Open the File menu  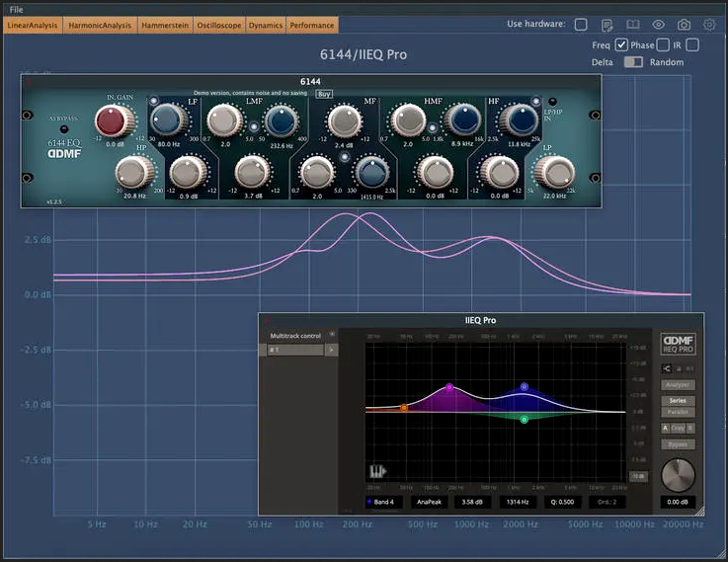point(16,9)
